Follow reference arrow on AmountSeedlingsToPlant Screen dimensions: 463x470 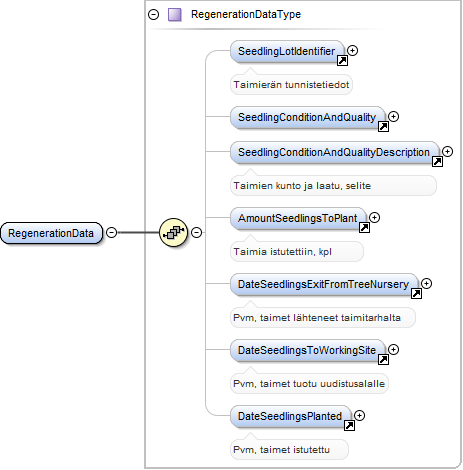364,227
